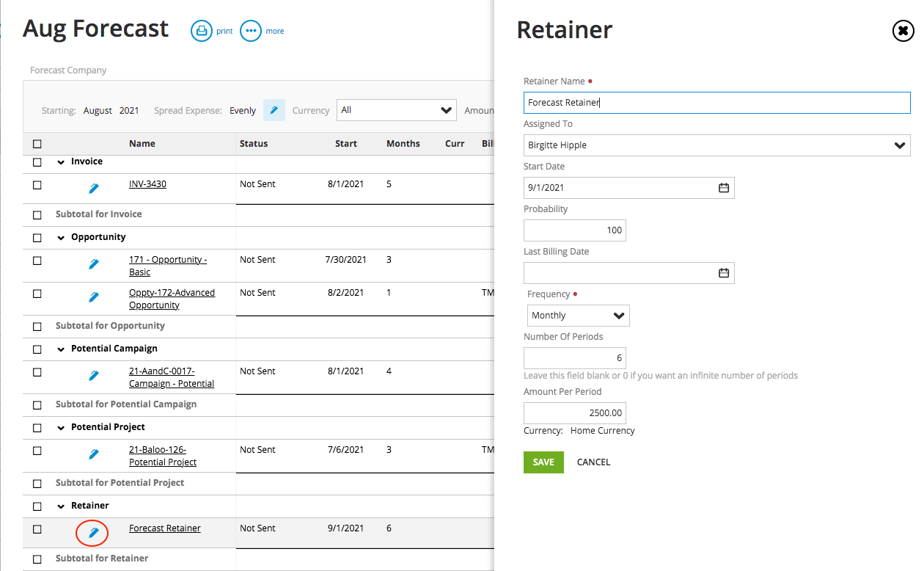Collapse the Opportunity group
The width and height of the screenshot is (924, 571).
pyautogui.click(x=61, y=238)
